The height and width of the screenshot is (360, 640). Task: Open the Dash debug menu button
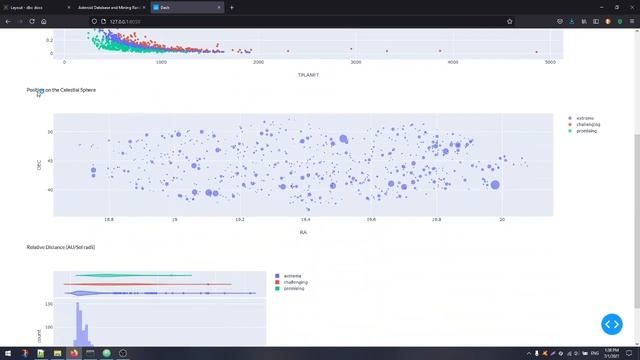611,324
